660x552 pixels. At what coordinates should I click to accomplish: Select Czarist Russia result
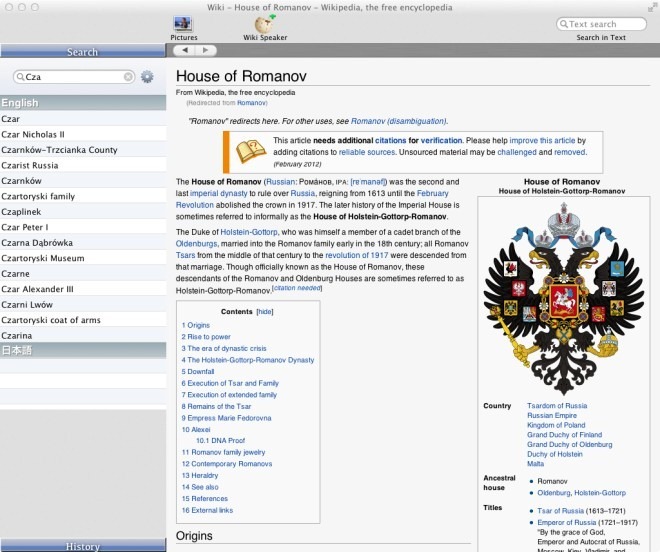click(x=83, y=165)
